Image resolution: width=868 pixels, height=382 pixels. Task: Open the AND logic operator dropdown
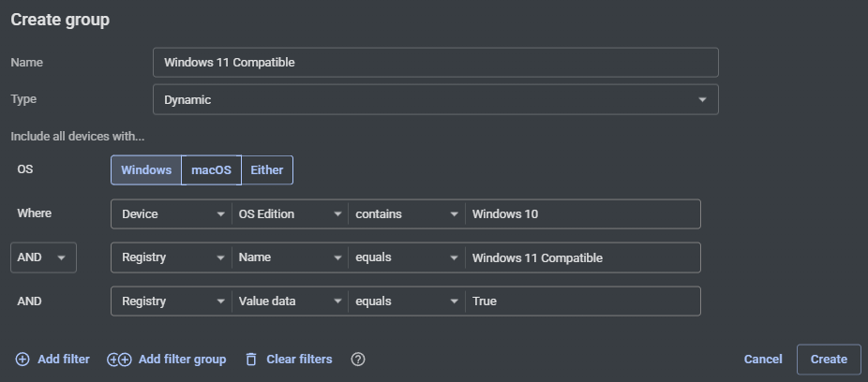click(43, 257)
